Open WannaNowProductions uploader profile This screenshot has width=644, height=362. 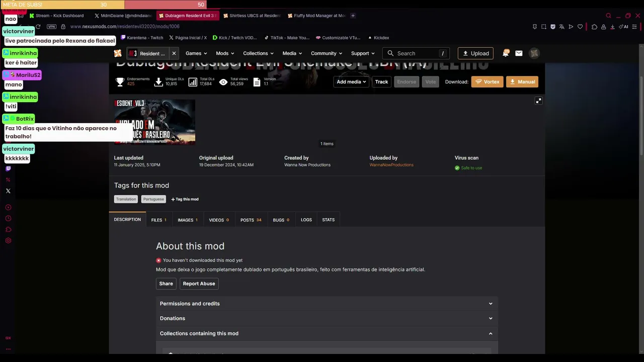391,165
